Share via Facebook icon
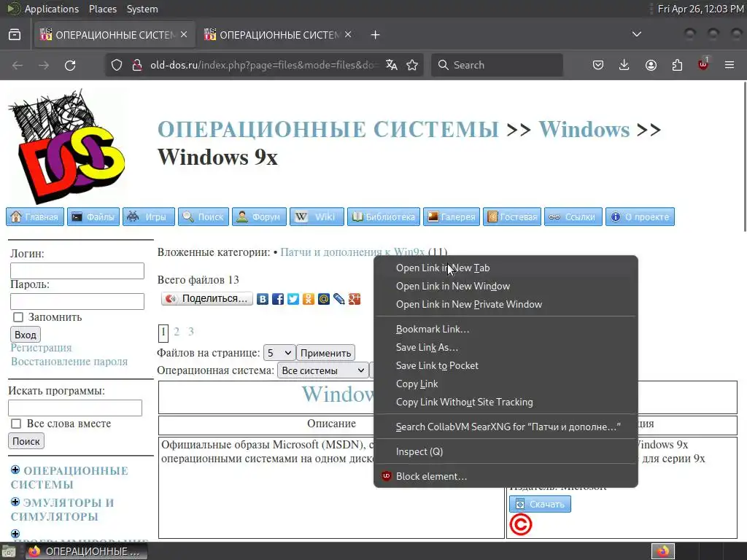 [278, 299]
